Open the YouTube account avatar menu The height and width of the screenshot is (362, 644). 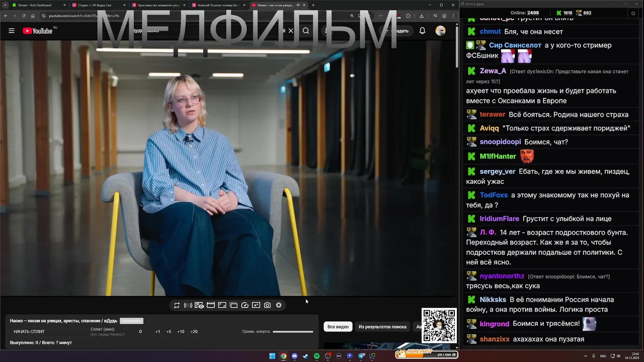(440, 31)
